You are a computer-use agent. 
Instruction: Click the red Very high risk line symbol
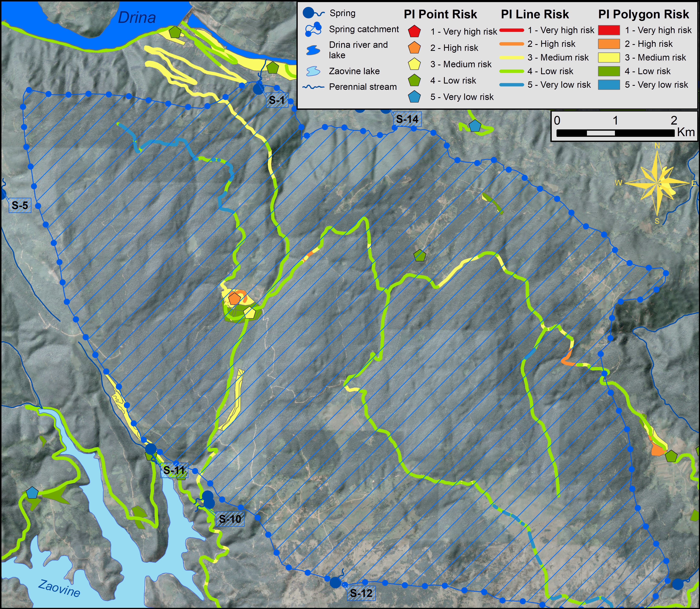click(512, 30)
